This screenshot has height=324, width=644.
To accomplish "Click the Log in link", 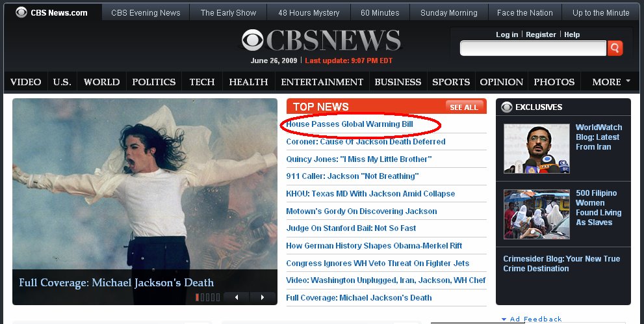I will [507, 34].
